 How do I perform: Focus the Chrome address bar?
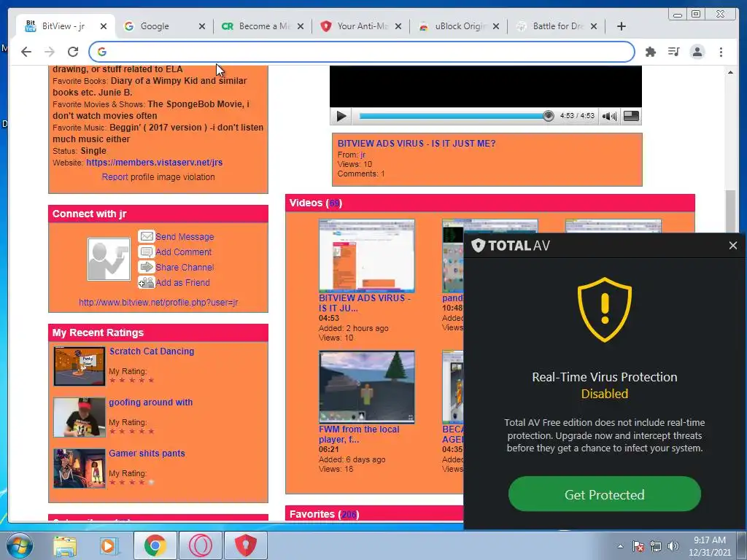pos(362,52)
